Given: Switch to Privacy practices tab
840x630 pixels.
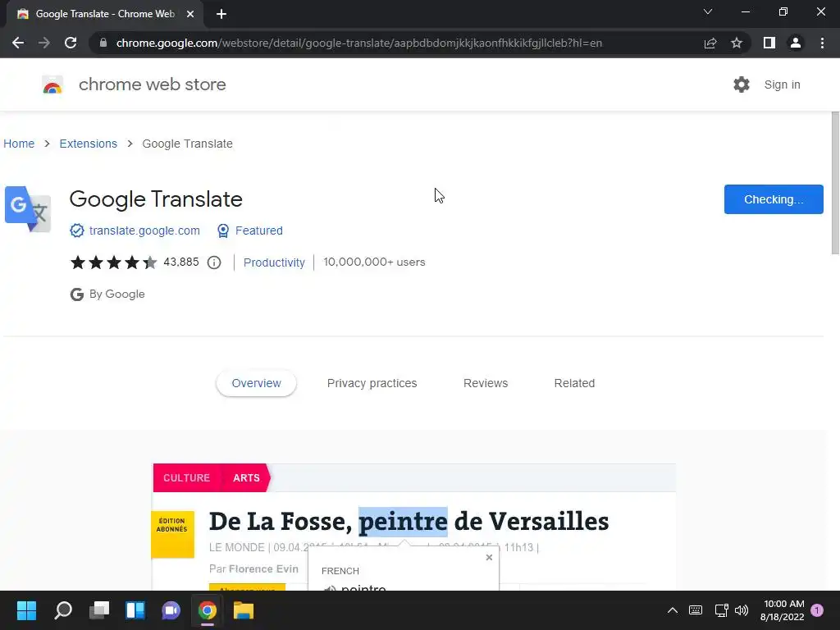Looking at the screenshot, I should [x=372, y=383].
